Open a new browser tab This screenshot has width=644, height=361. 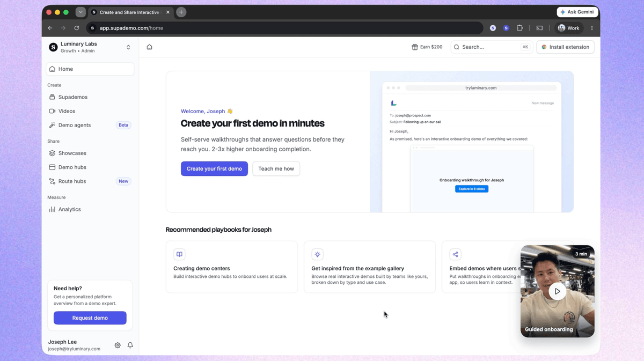pos(181,12)
